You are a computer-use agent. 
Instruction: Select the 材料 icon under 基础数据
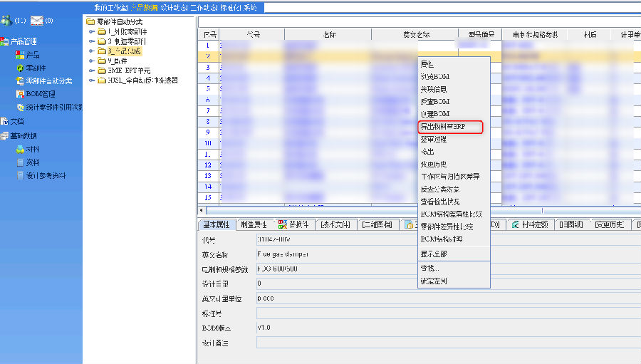(20, 149)
